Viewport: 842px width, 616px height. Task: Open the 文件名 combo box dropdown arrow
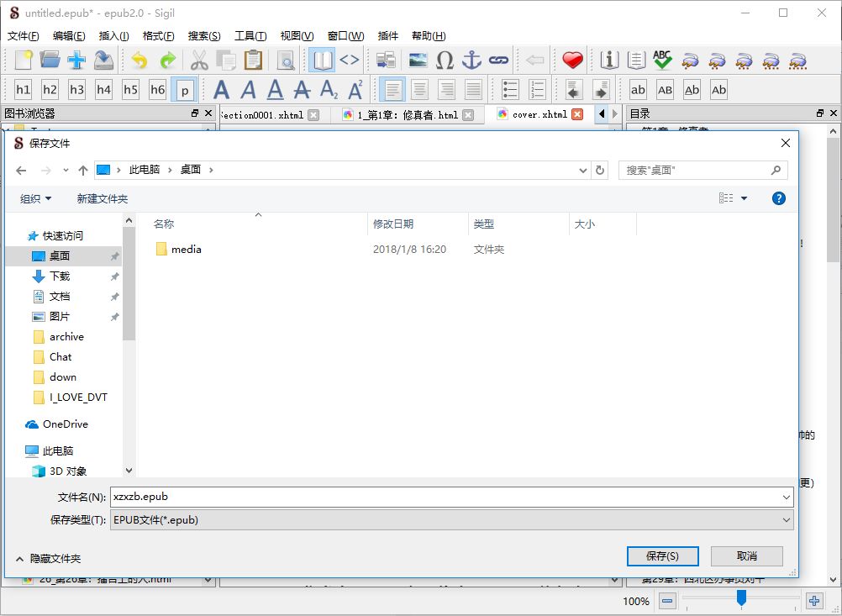pos(787,498)
